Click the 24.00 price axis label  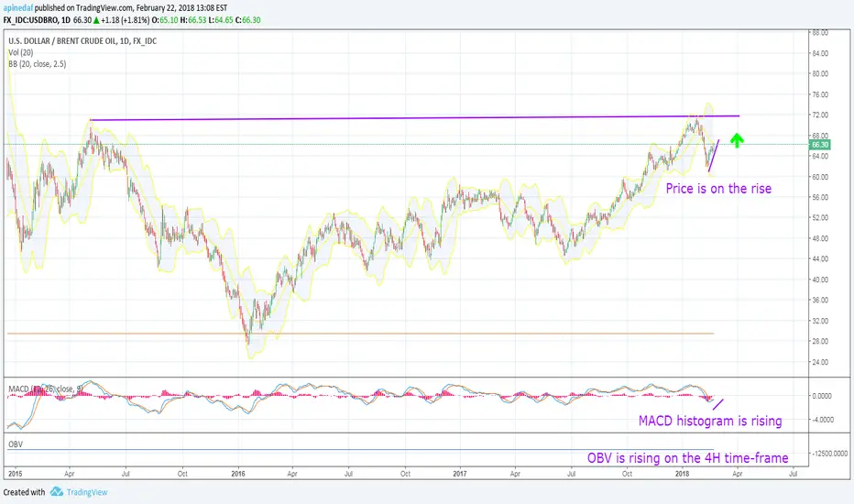coord(820,362)
